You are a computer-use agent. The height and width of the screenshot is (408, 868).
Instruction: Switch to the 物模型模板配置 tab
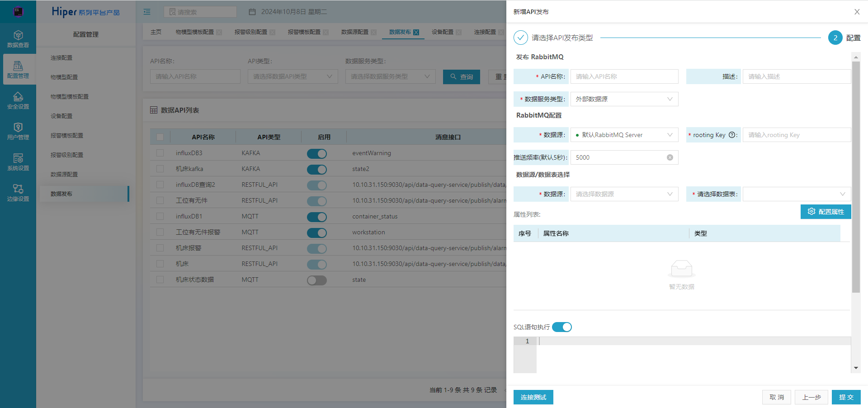(x=194, y=32)
